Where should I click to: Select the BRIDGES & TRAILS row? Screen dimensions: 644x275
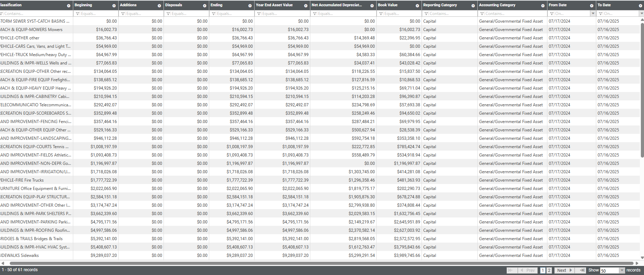point(320,239)
